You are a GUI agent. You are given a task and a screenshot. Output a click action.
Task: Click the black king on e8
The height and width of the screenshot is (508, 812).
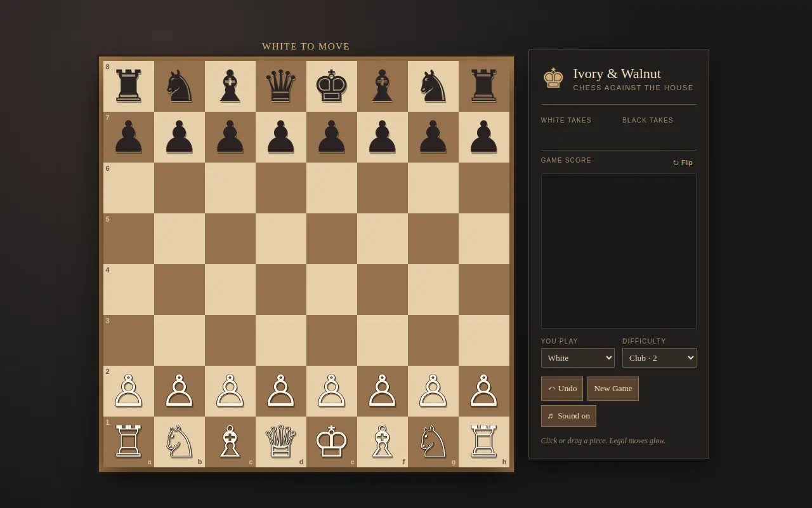point(332,86)
